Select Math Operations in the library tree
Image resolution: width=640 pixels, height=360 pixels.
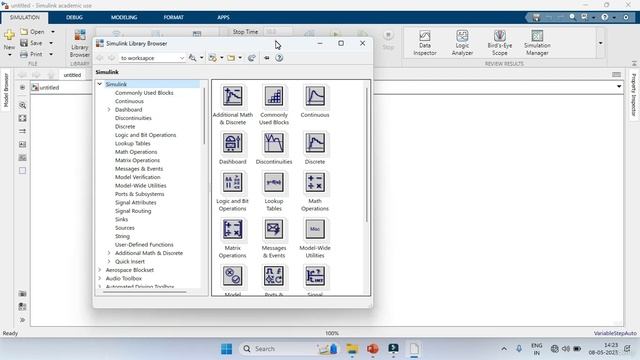[136, 152]
